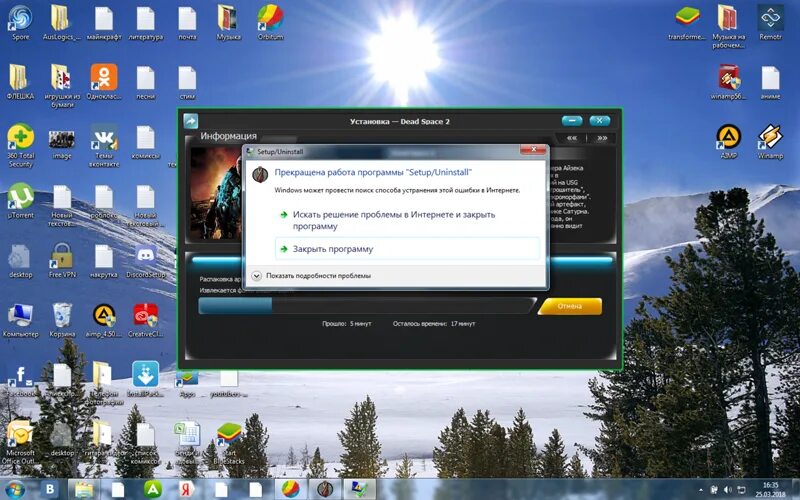Choose Искать решение проблемы в Интернете

pos(394,220)
